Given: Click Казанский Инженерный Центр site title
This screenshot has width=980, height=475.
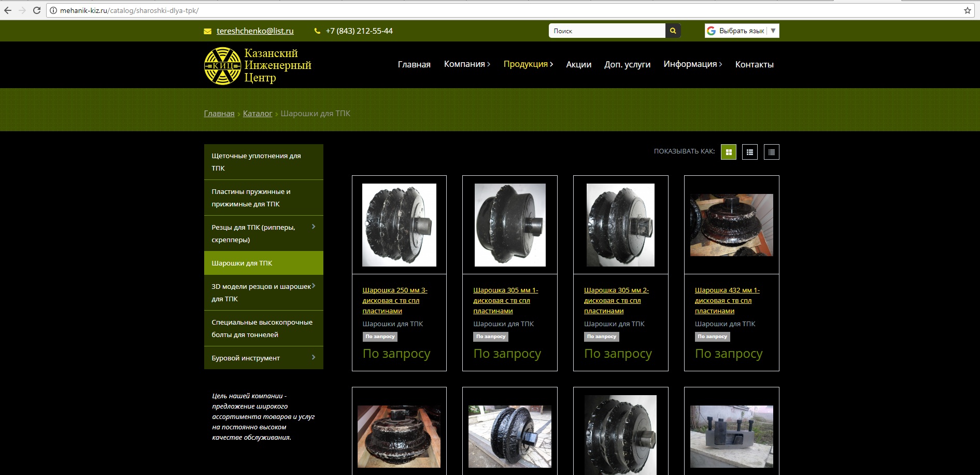Looking at the screenshot, I should [278, 65].
